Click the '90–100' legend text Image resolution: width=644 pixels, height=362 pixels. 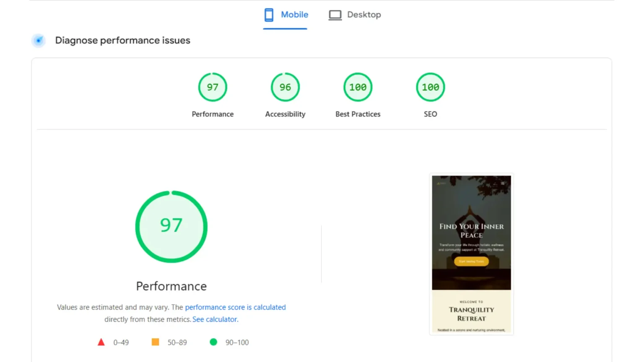click(237, 342)
